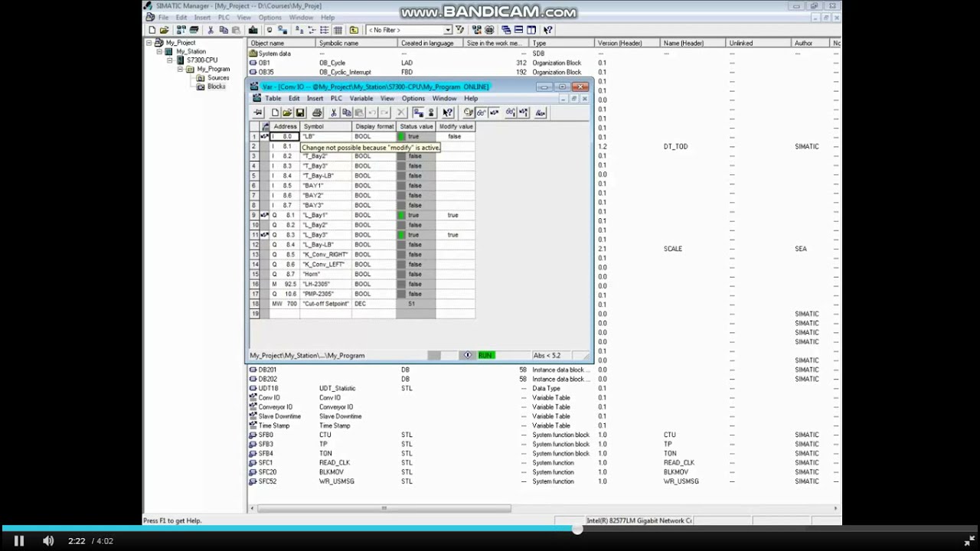Click Up One Level folder icon
Image resolution: width=980 pixels, height=551 pixels.
pyautogui.click(x=354, y=30)
